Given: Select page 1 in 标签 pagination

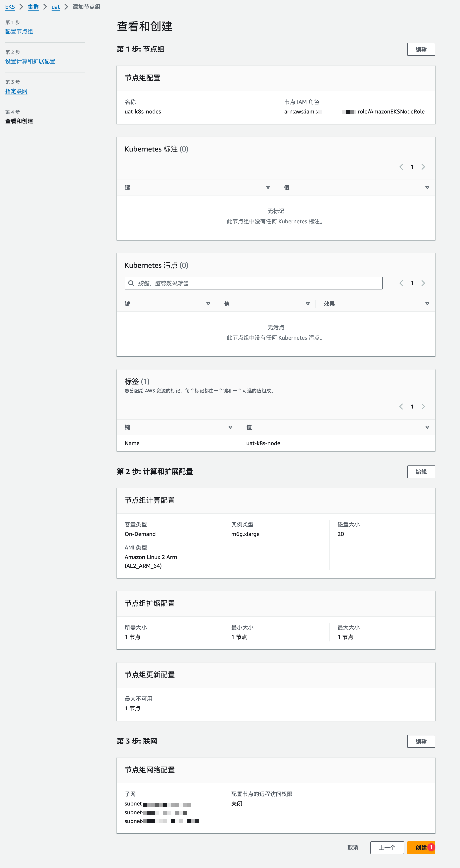Looking at the screenshot, I should tap(412, 407).
